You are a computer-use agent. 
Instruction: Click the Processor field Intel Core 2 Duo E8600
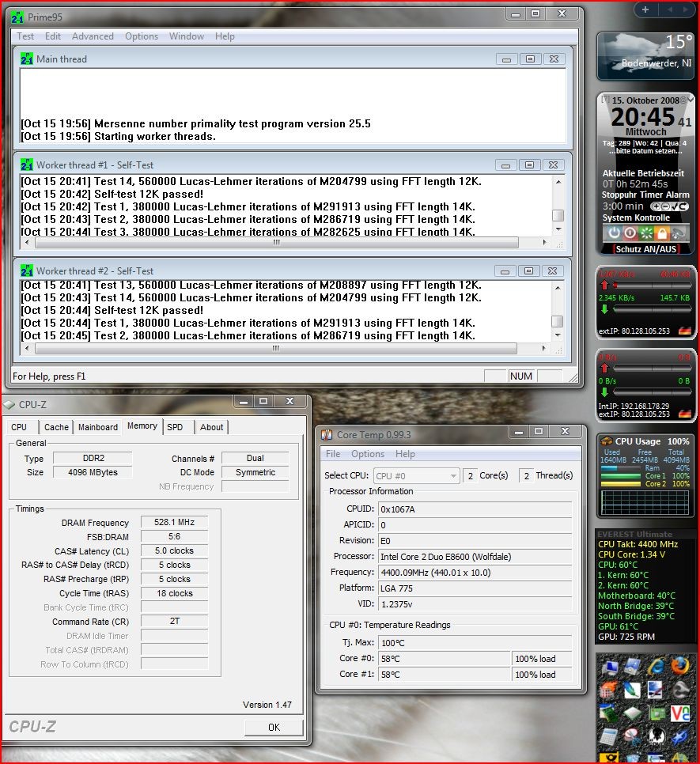click(x=475, y=557)
